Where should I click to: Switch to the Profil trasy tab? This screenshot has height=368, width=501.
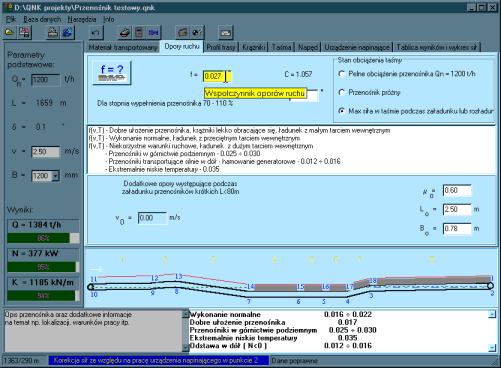[x=221, y=47]
